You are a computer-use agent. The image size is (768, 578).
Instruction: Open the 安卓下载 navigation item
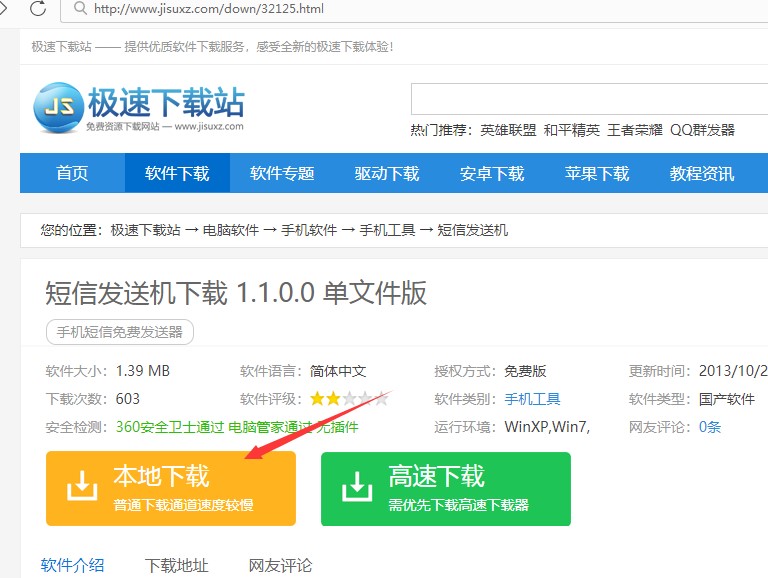(492, 173)
